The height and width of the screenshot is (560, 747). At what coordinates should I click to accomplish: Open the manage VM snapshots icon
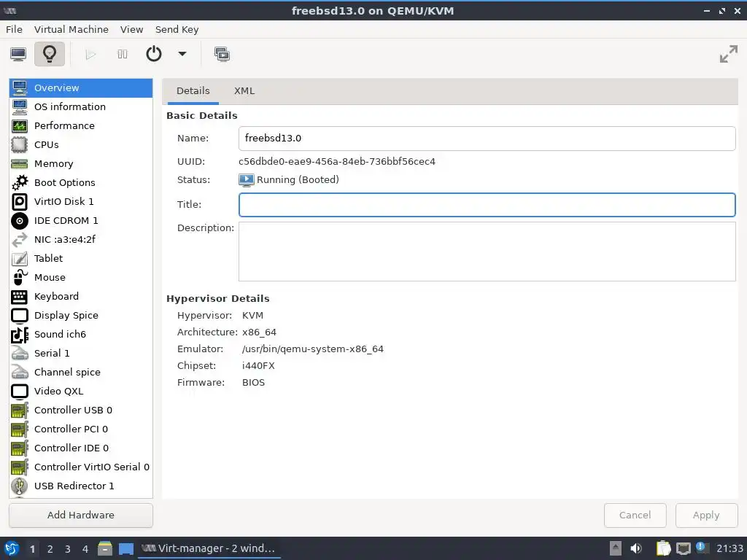coord(222,54)
